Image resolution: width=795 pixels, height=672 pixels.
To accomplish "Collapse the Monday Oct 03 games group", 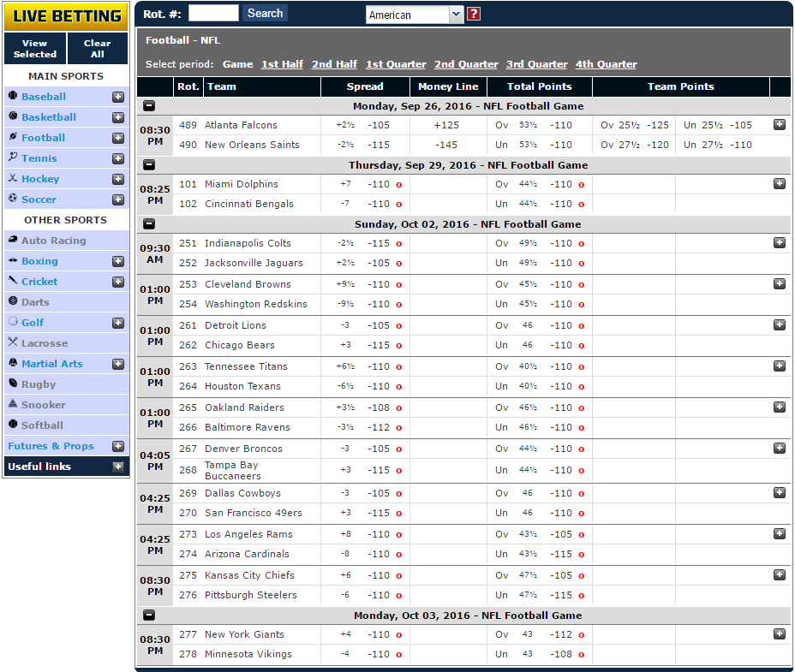I will pos(149,616).
